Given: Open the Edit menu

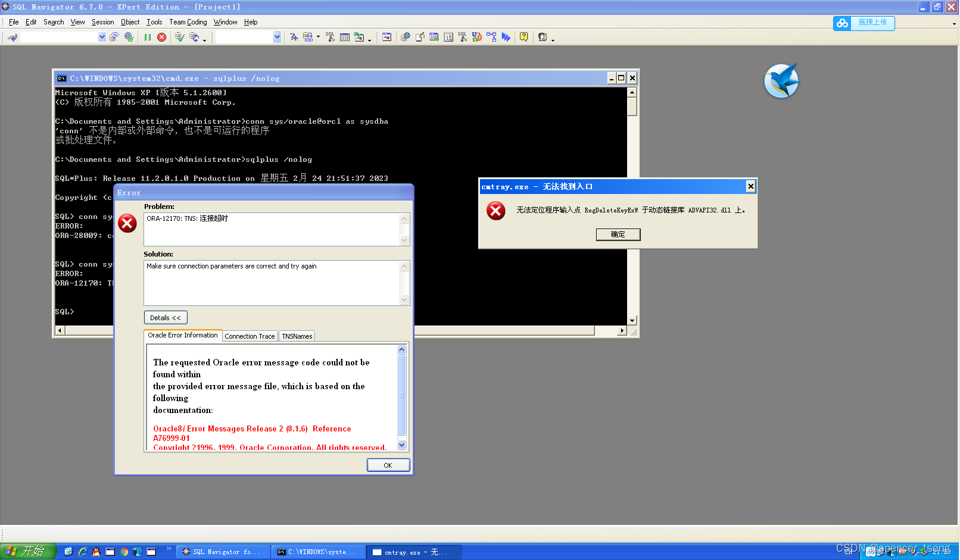Looking at the screenshot, I should (31, 22).
